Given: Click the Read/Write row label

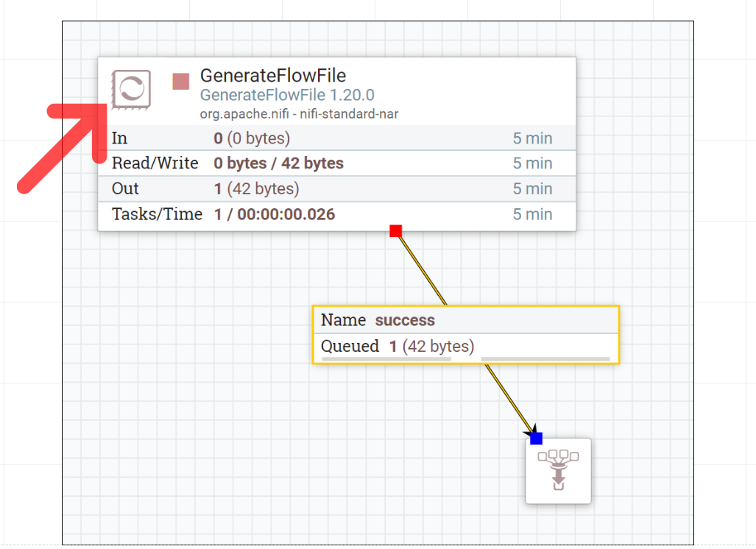Looking at the screenshot, I should [x=155, y=163].
